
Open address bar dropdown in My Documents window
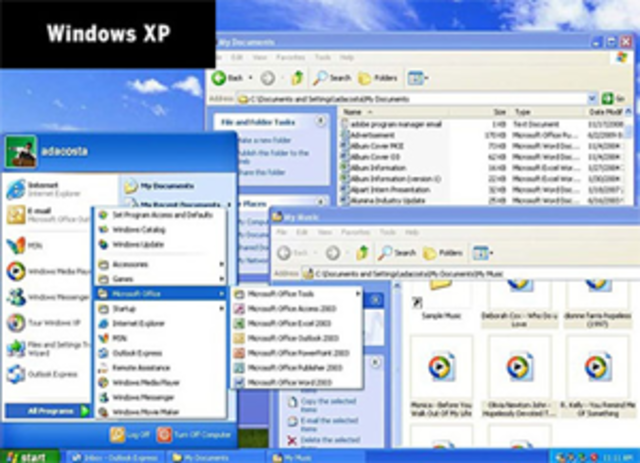[592, 98]
